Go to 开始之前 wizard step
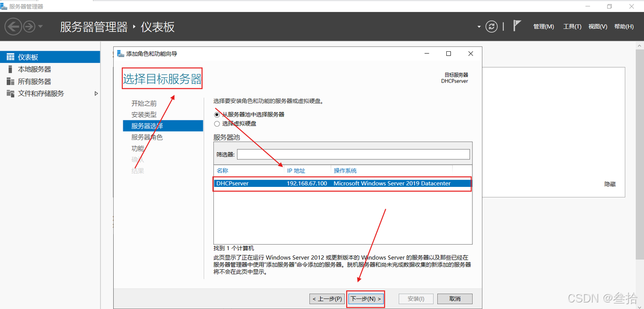The width and height of the screenshot is (644, 309). click(x=144, y=104)
